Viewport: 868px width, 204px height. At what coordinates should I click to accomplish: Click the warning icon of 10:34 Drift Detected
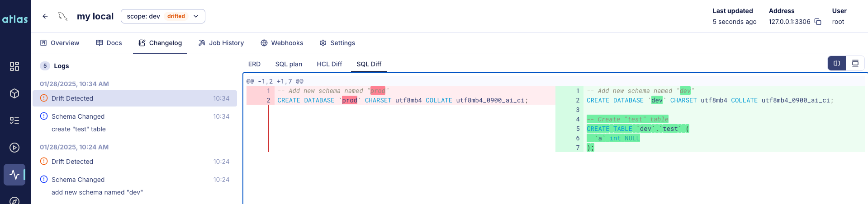(44, 98)
